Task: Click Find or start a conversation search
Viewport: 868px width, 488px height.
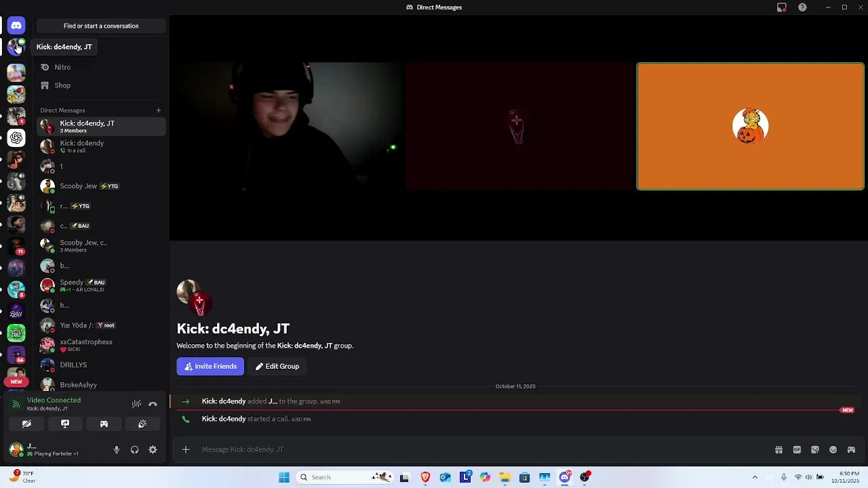Action: [101, 26]
